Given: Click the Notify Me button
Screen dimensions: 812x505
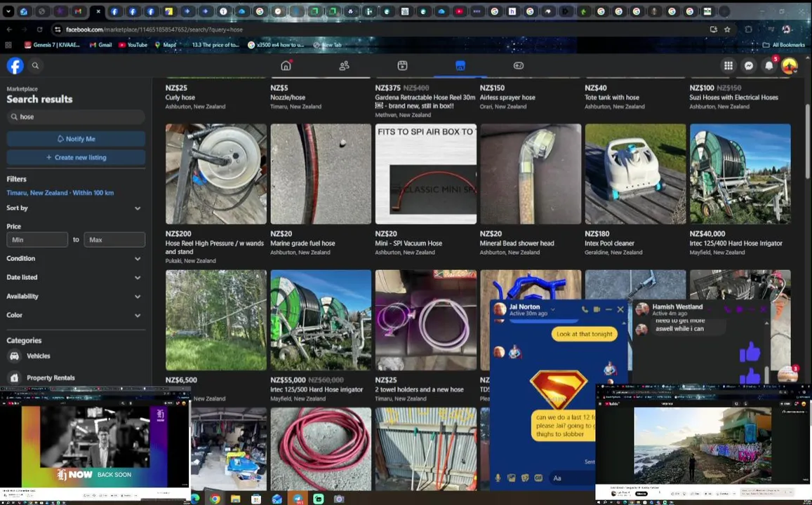Looking at the screenshot, I should (76, 139).
